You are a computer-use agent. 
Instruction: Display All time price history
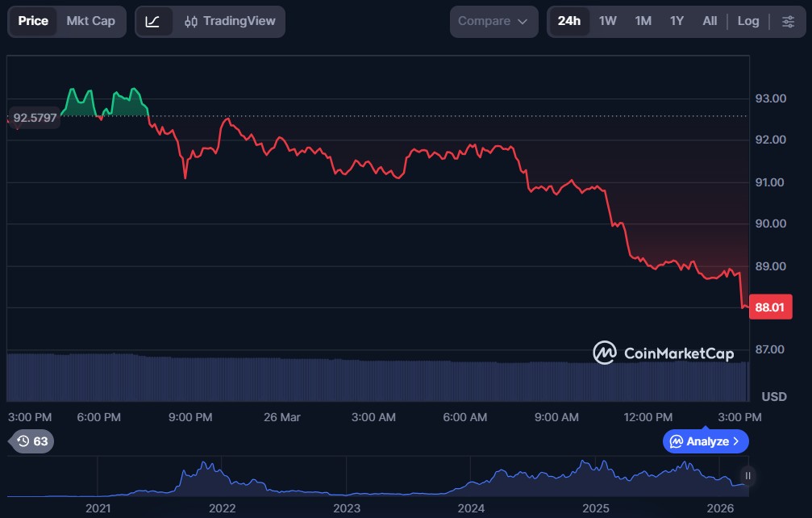click(x=710, y=21)
